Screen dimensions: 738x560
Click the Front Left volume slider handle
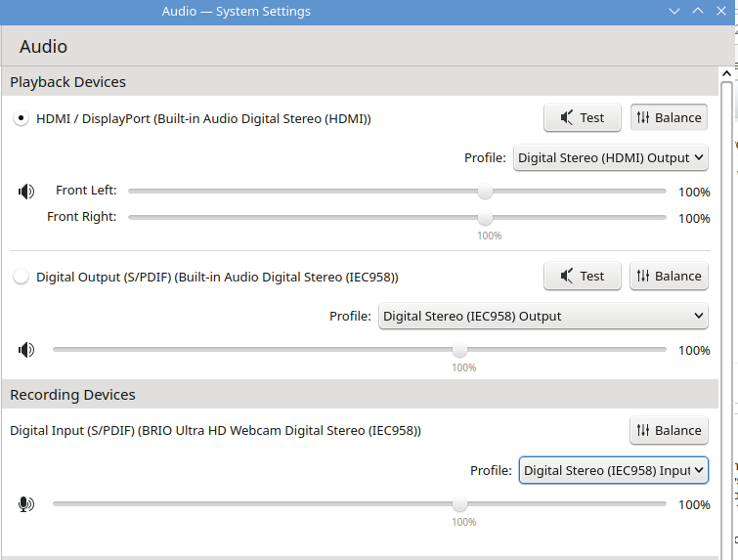coord(485,192)
